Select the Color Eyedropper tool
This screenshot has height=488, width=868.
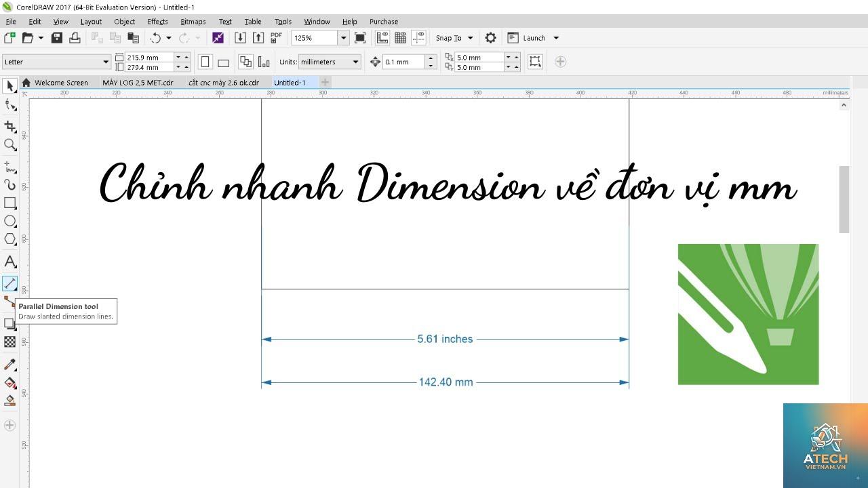pyautogui.click(x=9, y=365)
